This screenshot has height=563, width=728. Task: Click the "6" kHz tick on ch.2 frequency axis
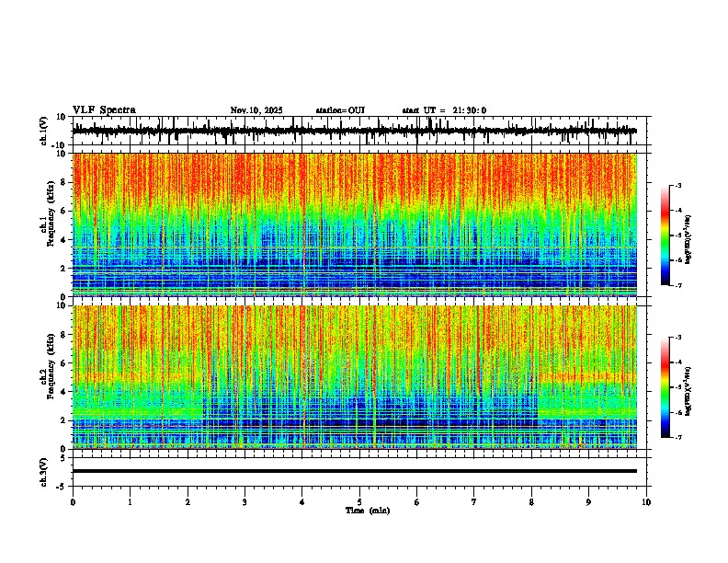(63, 363)
